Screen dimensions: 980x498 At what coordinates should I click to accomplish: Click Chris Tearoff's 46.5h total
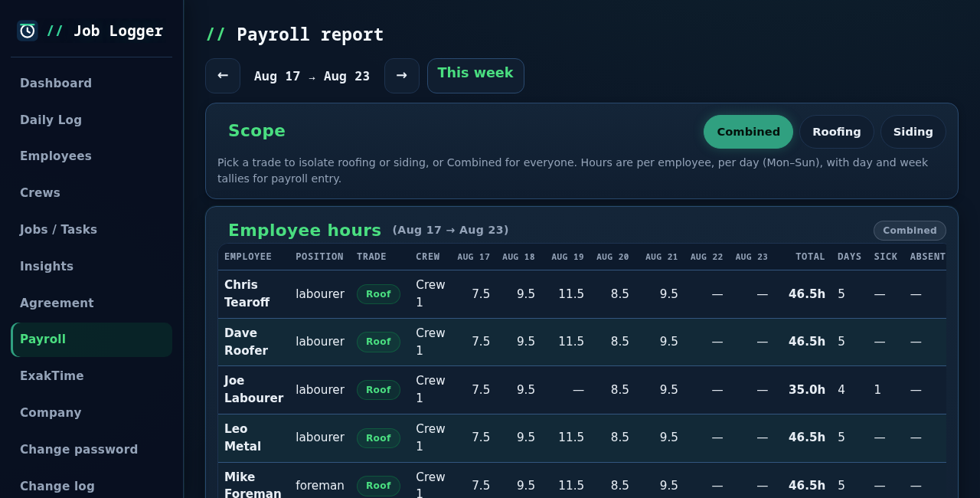pos(807,294)
